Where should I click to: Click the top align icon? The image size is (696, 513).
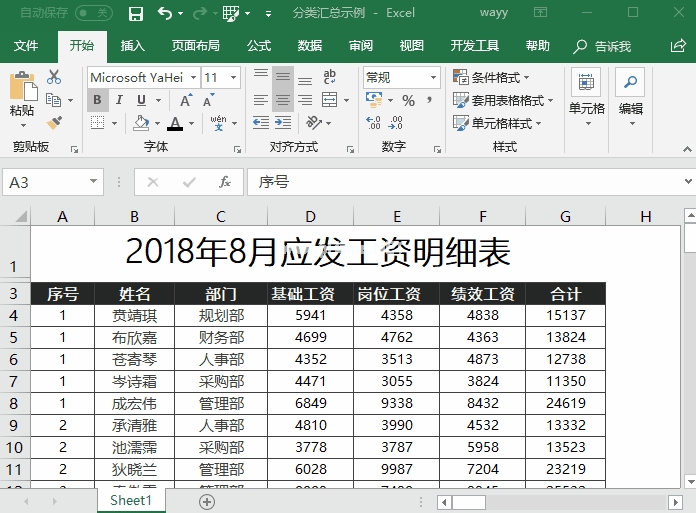click(261, 77)
